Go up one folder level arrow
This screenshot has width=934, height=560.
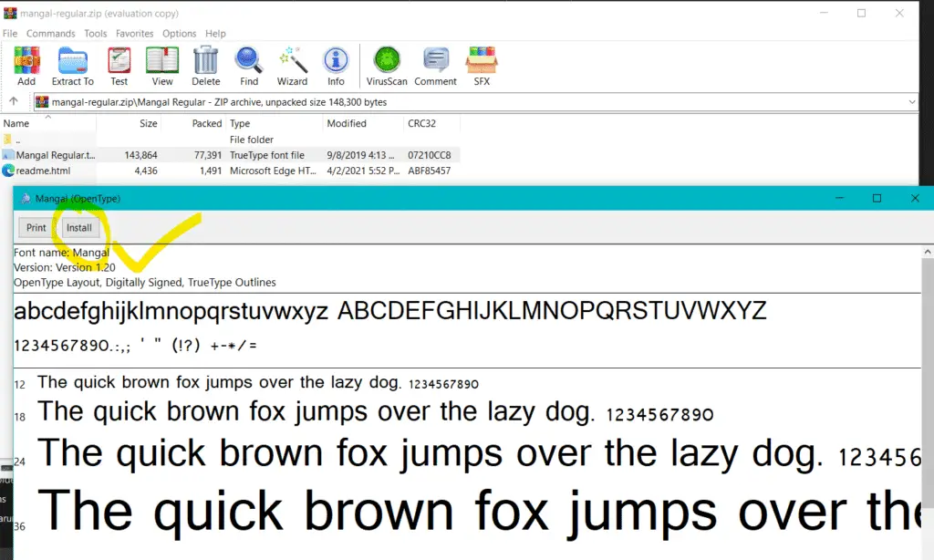pos(14,101)
